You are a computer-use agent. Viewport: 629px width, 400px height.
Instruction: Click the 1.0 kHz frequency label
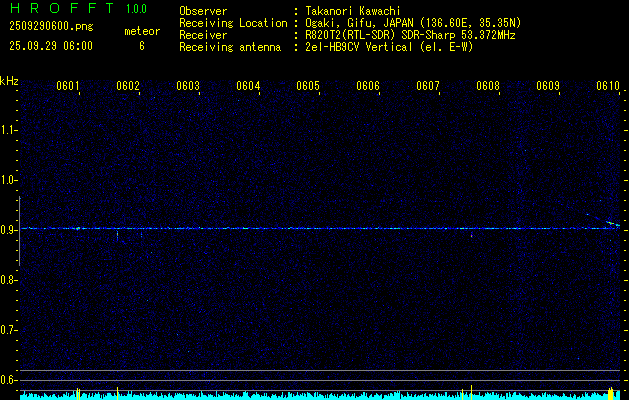click(x=8, y=180)
